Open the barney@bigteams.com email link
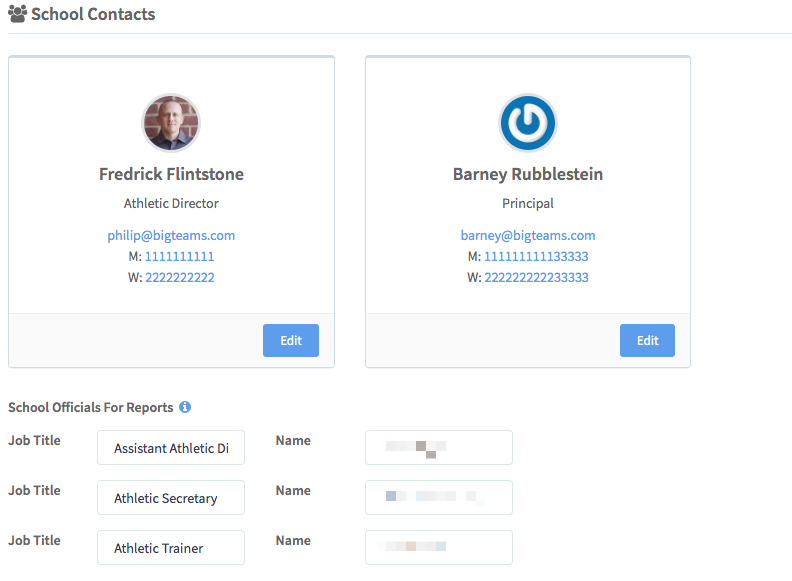Viewport: 792px width, 581px height. (527, 236)
